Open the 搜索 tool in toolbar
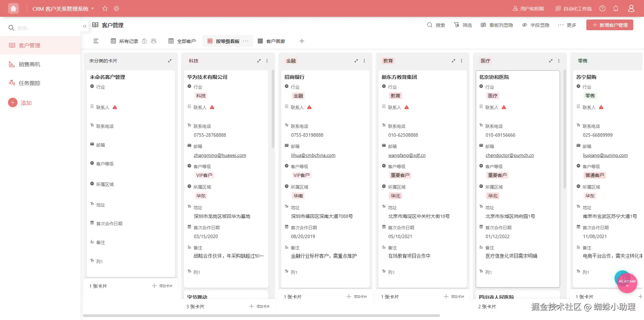Viewport: 644px width, 320px height. pos(436,25)
